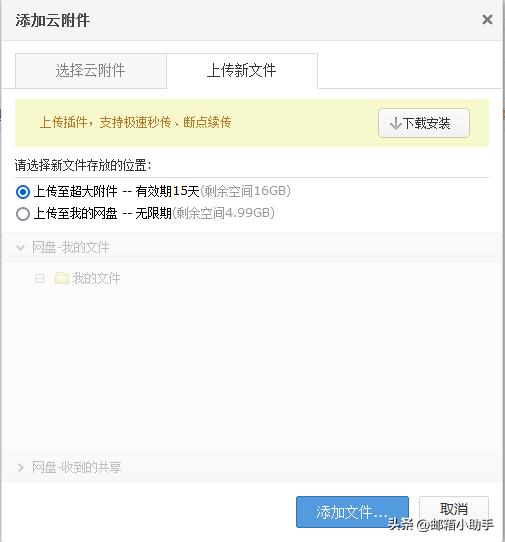Viewport: 505px width, 542px height.
Task: Click the 添加文件... button
Action: pos(352,512)
